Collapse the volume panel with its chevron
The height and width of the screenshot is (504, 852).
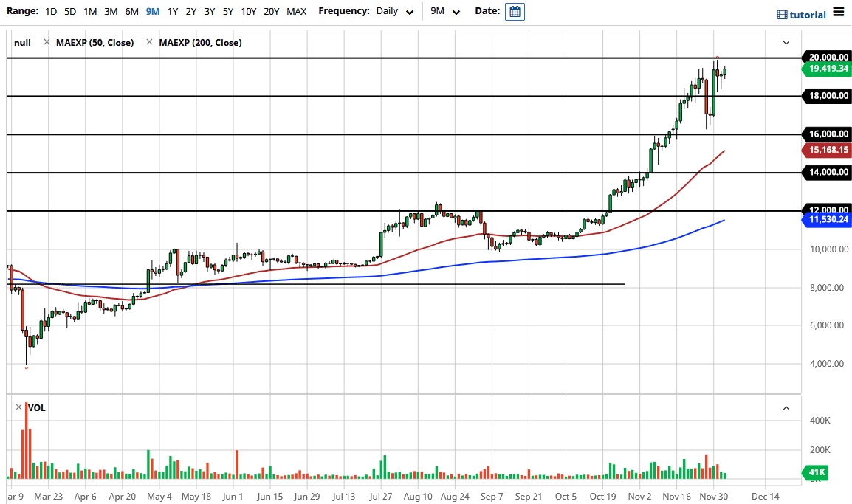(786, 407)
